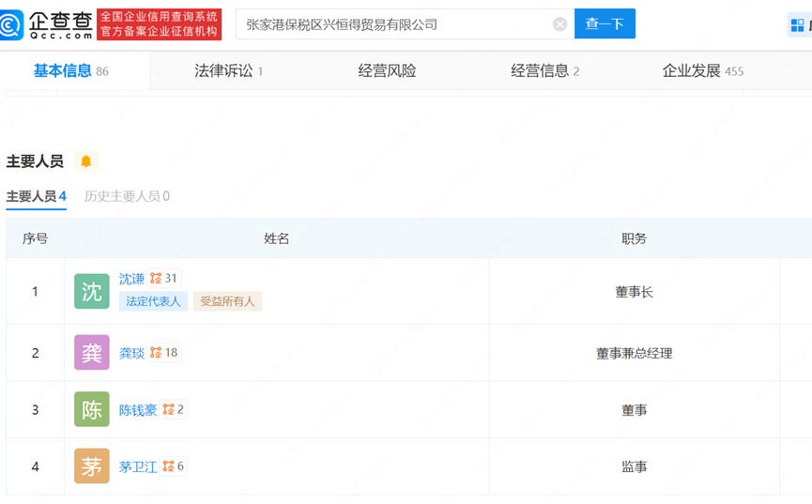Viewport: 812px width, 504px height.
Task: Click the 董事长 position cell
Action: point(634,292)
